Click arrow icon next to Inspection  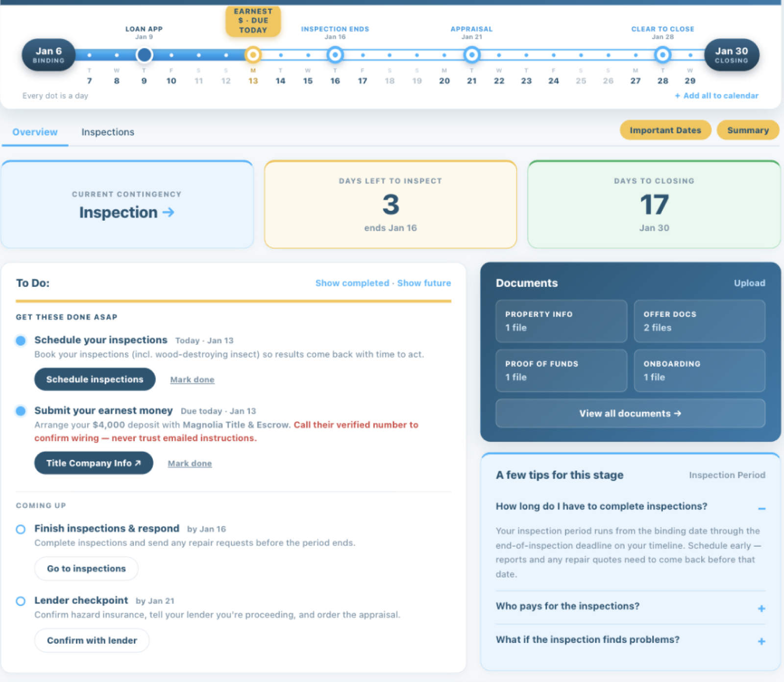[x=169, y=212]
